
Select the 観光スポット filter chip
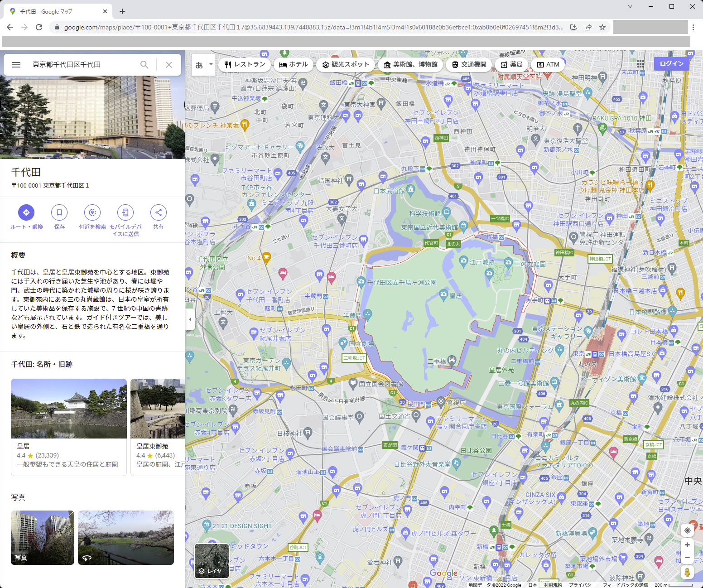click(x=346, y=65)
